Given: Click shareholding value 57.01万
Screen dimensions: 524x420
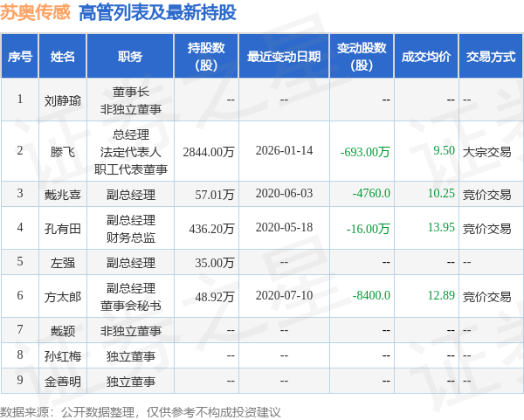Looking at the screenshot, I should click(214, 195).
